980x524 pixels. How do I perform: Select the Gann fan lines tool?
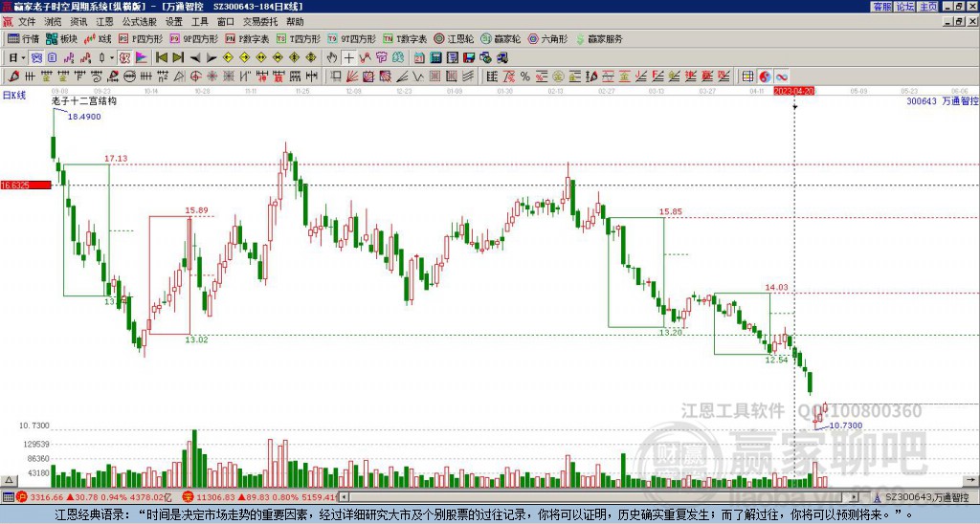[x=352, y=76]
